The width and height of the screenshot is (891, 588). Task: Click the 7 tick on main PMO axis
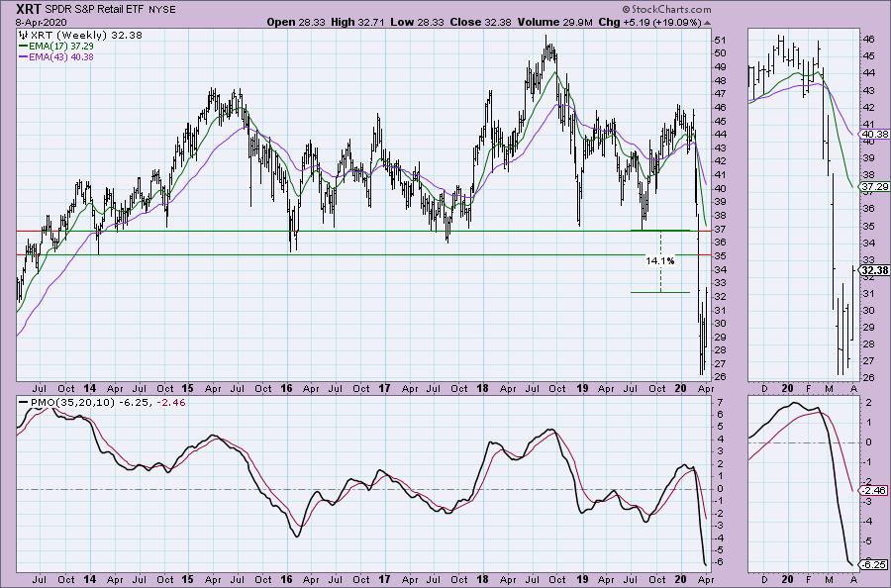click(x=720, y=402)
